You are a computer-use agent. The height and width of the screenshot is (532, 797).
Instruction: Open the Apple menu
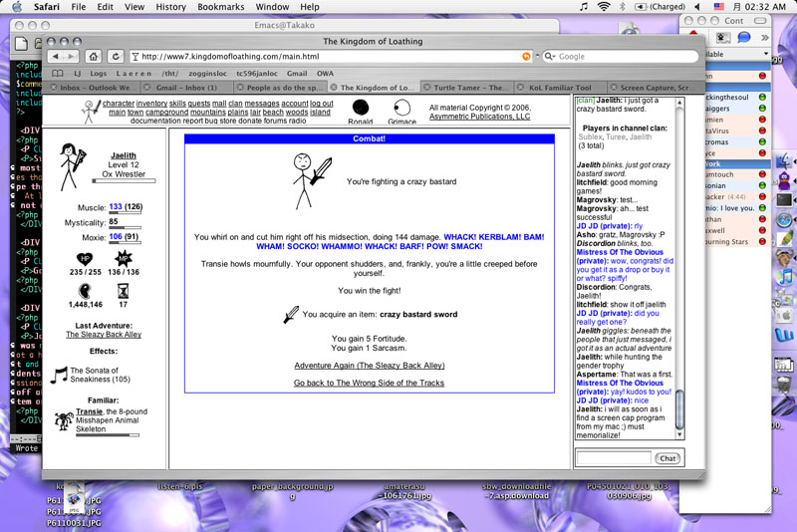click(x=17, y=7)
